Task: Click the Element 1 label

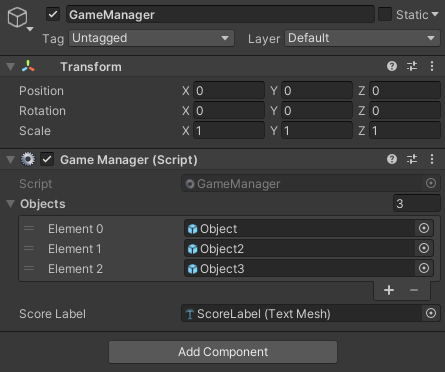Action: [75, 249]
